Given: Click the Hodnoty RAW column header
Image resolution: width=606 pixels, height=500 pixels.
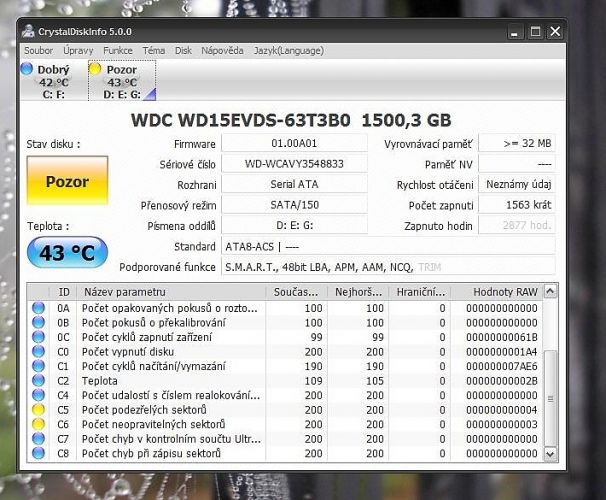Looking at the screenshot, I should [497, 292].
